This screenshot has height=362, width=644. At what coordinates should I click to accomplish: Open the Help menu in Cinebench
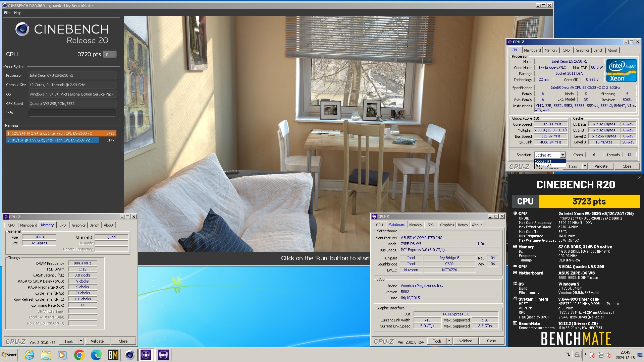17,13
